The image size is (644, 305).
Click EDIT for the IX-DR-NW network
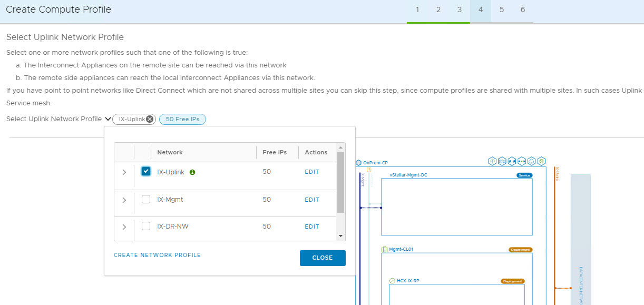tap(312, 227)
